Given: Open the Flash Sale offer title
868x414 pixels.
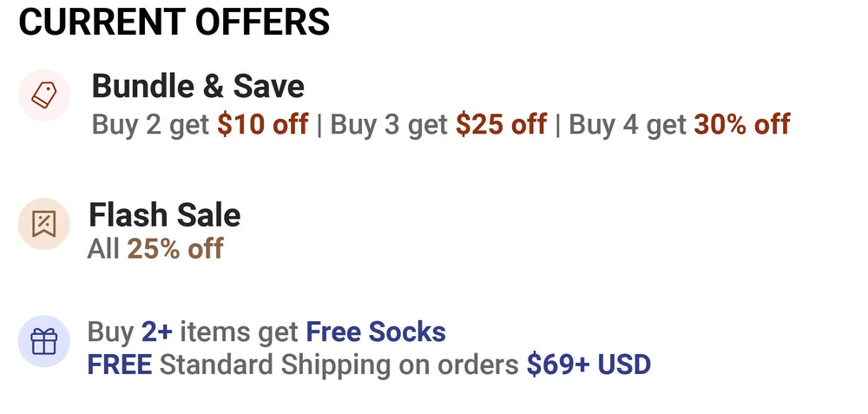Looking at the screenshot, I should (x=165, y=215).
